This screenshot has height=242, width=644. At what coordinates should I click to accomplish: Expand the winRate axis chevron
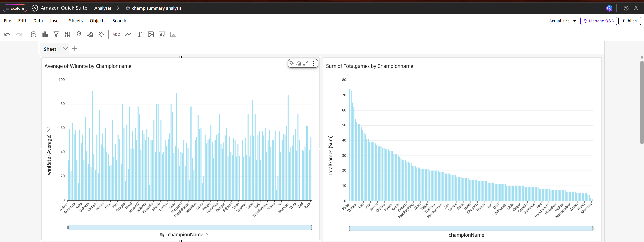click(x=49, y=129)
